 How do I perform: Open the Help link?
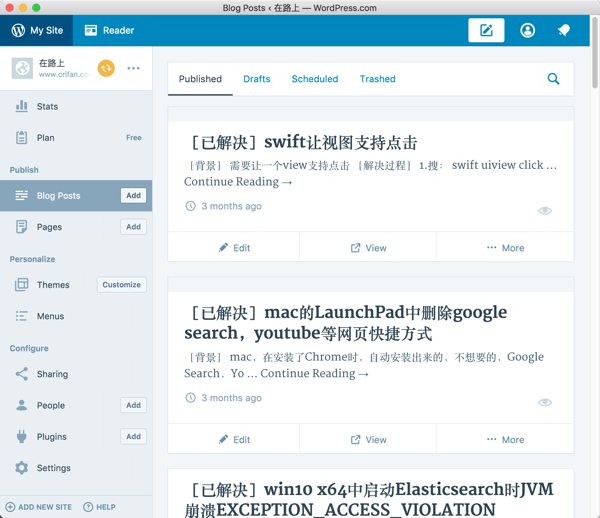(99, 507)
